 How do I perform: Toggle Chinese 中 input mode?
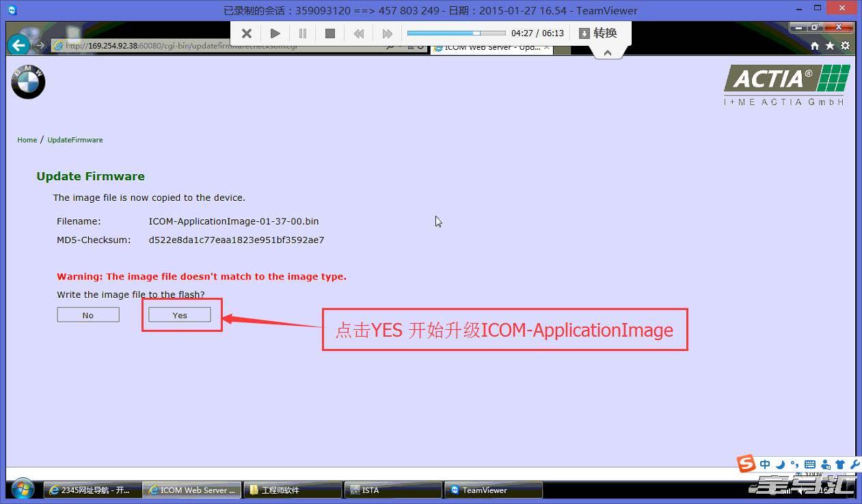coord(765,464)
